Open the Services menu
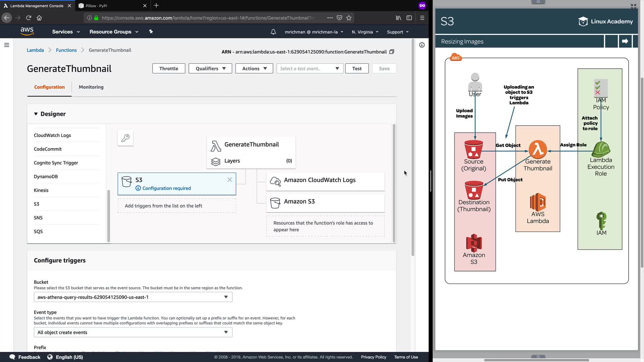This screenshot has height=362, width=644. (x=66, y=32)
